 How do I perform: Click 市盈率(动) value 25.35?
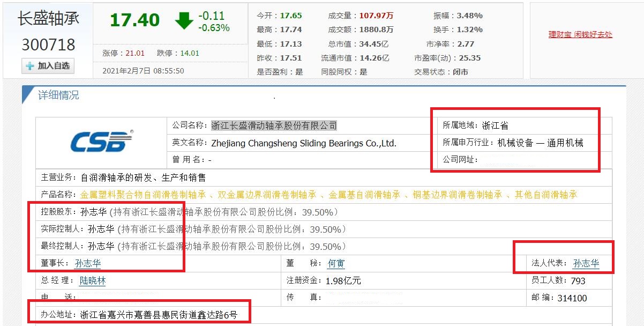pyautogui.click(x=470, y=58)
